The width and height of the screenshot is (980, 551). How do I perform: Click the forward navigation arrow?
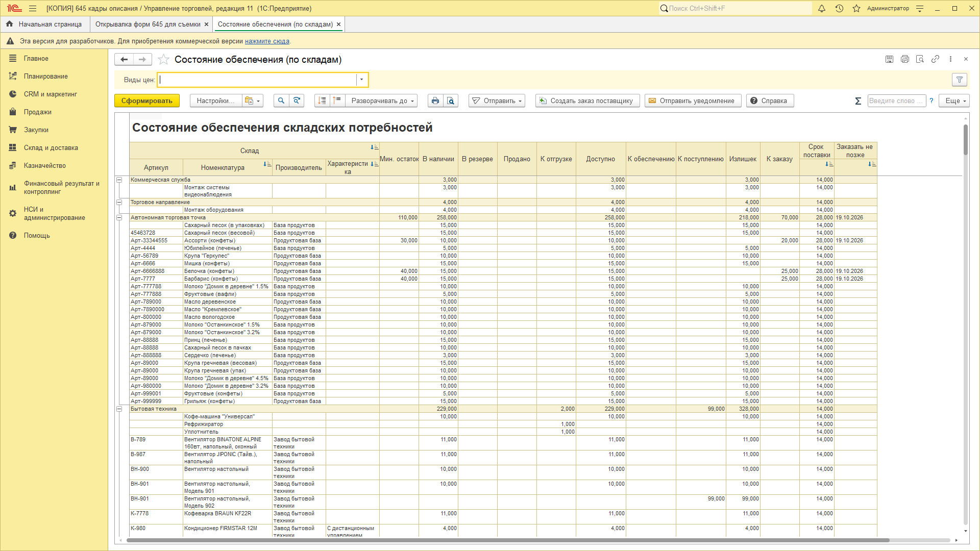142,60
